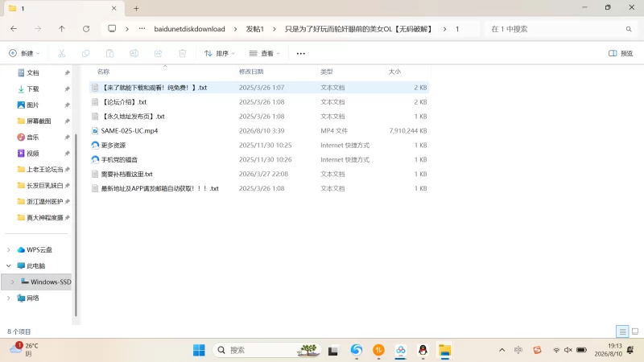Image resolution: width=644 pixels, height=362 pixels.
Task: Select the 需要补档看这里.txt file
Action: pos(258,174)
